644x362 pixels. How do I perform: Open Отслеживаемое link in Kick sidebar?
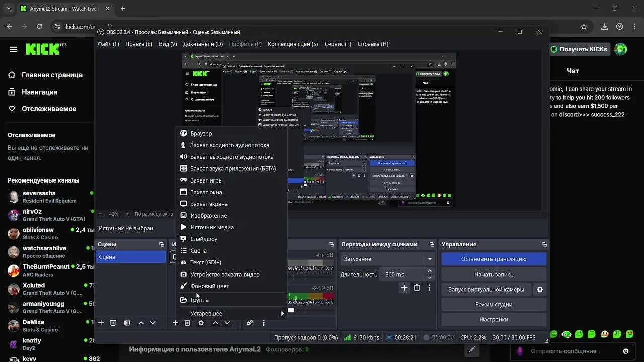(42, 109)
